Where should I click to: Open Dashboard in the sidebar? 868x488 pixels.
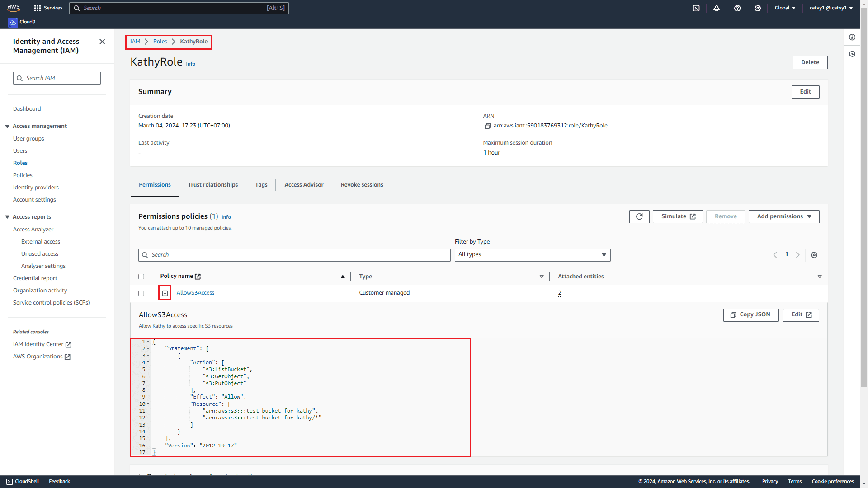click(27, 109)
